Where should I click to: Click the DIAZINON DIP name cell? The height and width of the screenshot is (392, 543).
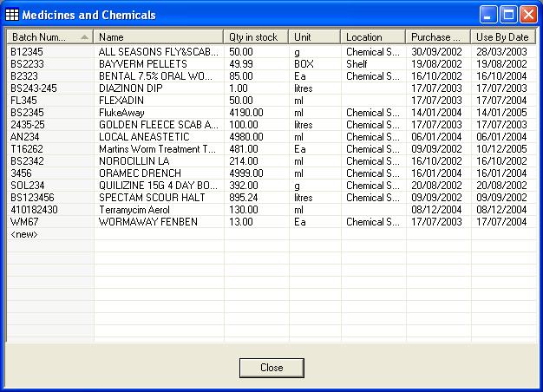[x=159, y=88]
